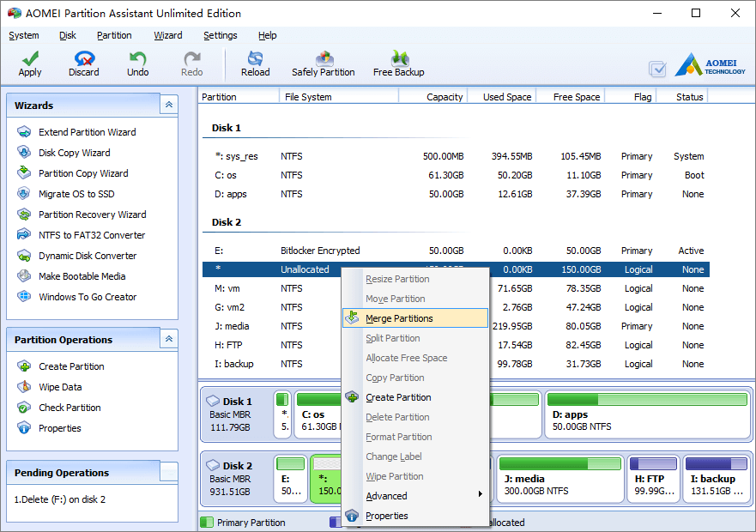The height and width of the screenshot is (532, 756).
Task: Open the Disk menu
Action: coord(68,35)
